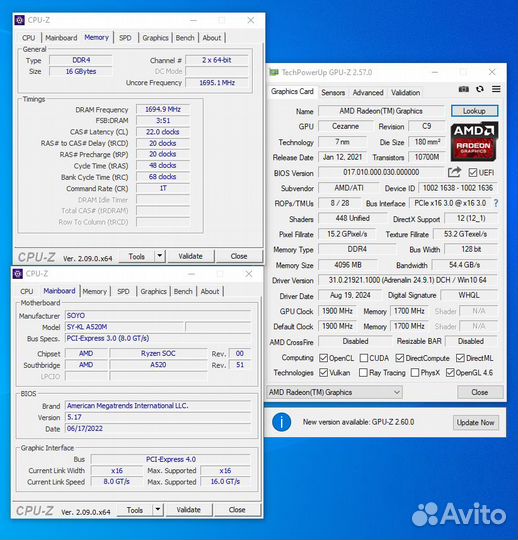Screen dimensions: 518x540
Task: Toggle the OpenGL 4.6 checkbox
Action: 450,373
